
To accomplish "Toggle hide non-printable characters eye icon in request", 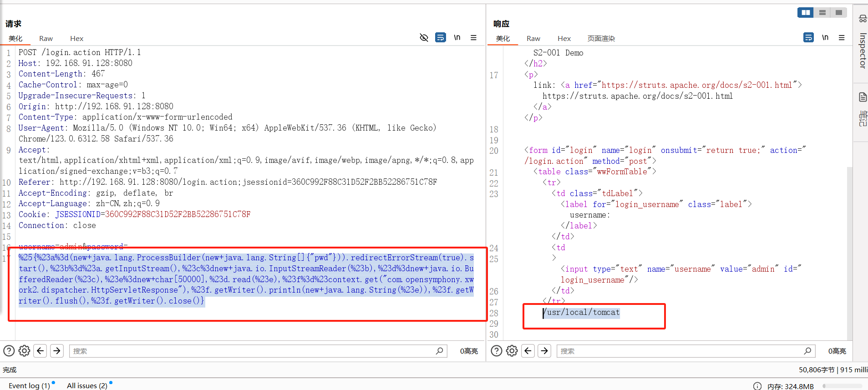I will tap(424, 37).
